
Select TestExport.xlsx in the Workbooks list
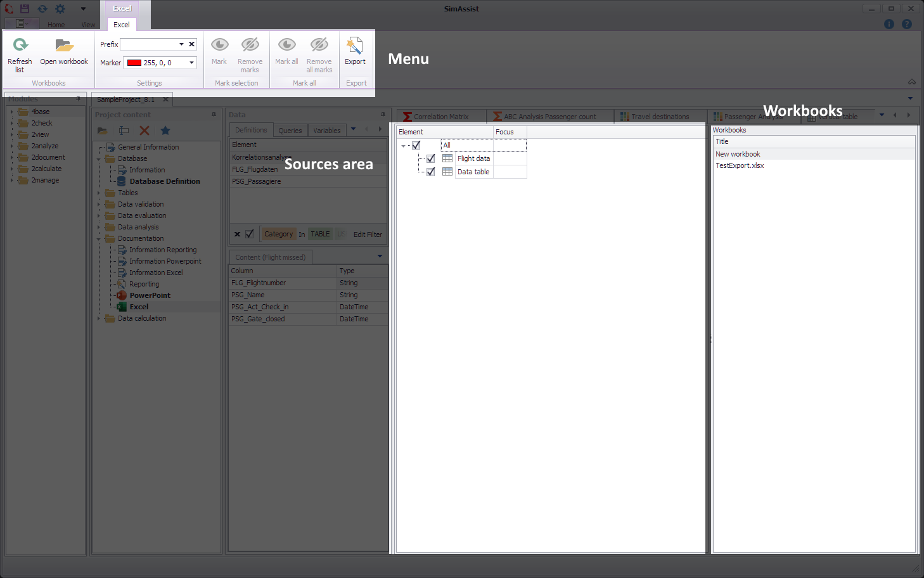pyautogui.click(x=740, y=165)
